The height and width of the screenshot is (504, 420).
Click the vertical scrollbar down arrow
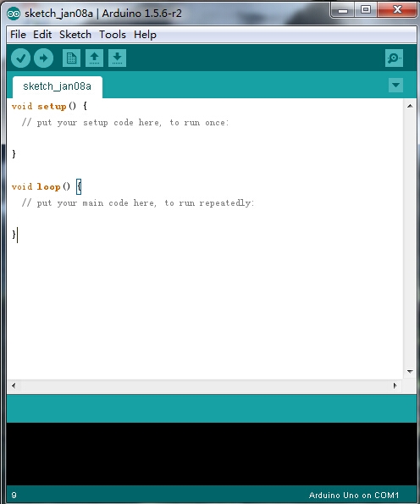(410, 372)
